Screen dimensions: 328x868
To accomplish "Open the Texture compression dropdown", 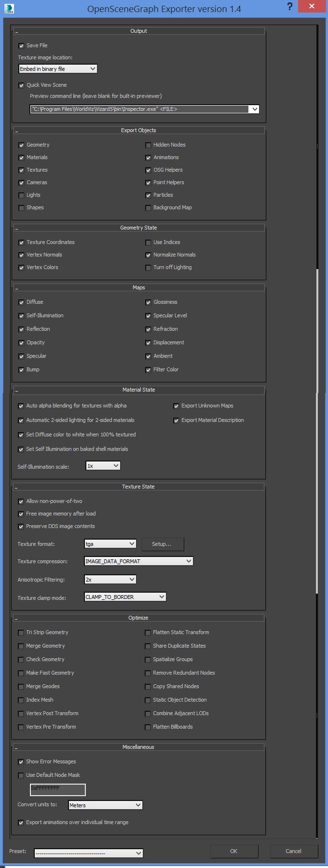I will tap(138, 561).
